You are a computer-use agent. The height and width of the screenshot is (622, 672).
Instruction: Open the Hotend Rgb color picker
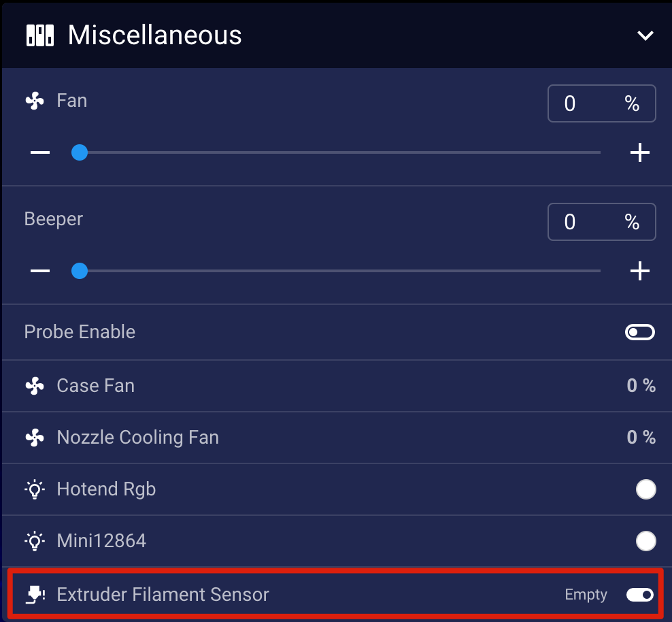click(645, 489)
